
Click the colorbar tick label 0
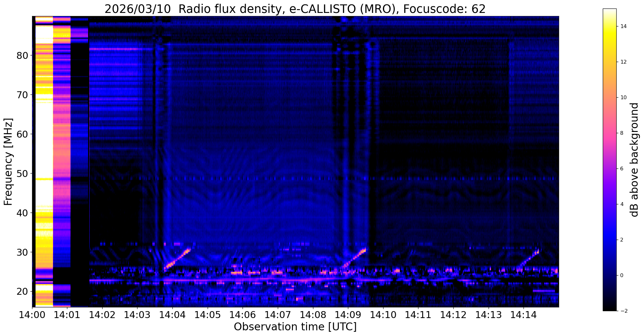coord(621,276)
